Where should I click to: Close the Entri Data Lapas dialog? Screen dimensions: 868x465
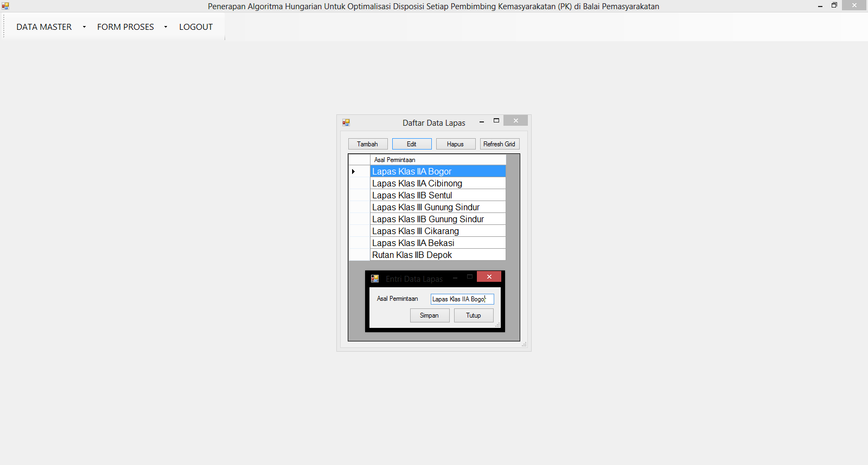pos(489,277)
